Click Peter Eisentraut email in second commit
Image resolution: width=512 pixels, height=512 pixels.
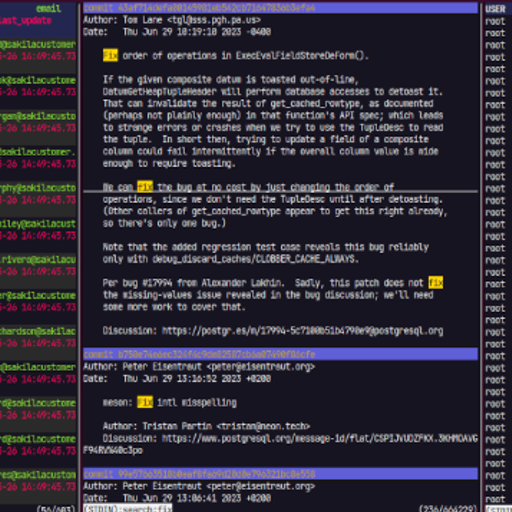[261, 367]
